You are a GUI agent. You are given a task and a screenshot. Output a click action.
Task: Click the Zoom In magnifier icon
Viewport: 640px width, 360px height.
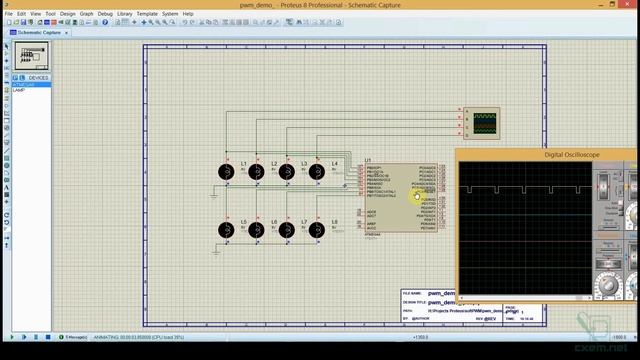tap(151, 22)
